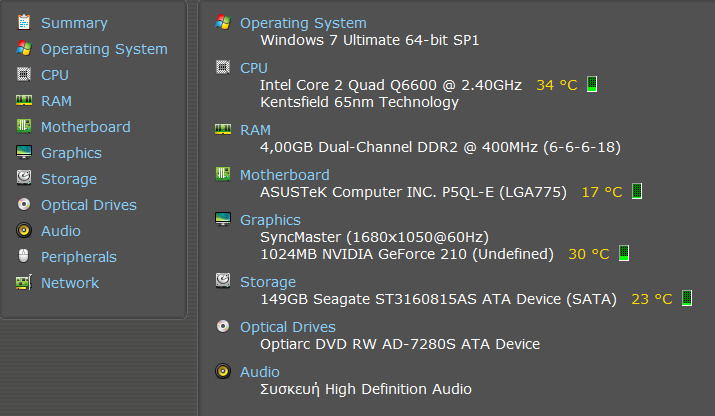Click the Audio speaker icon in sidebar
This screenshot has width=715, height=416.
point(24,230)
